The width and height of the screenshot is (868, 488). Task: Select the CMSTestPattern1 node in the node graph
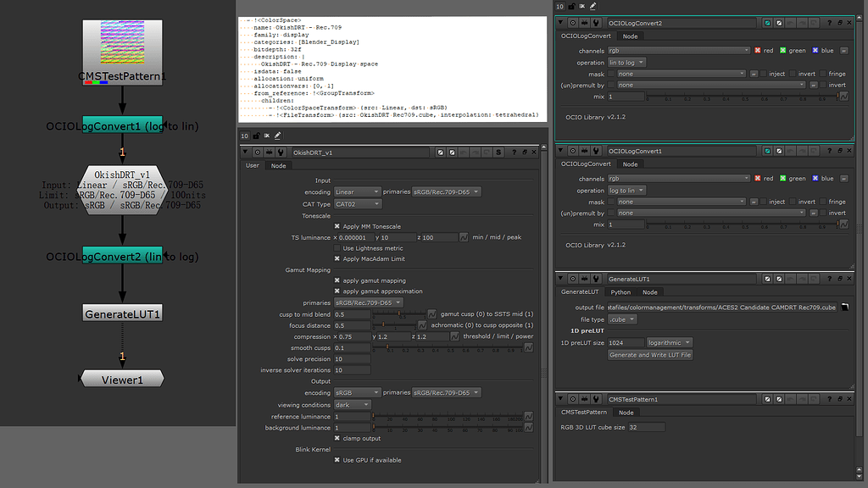pyautogui.click(x=121, y=51)
